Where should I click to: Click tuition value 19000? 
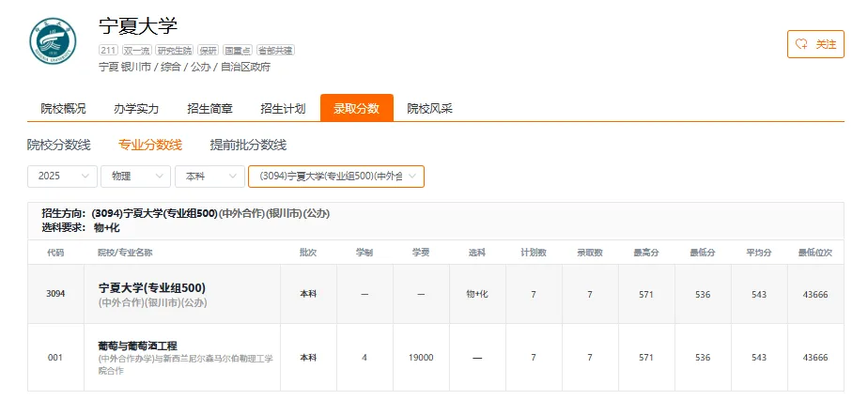(421, 358)
